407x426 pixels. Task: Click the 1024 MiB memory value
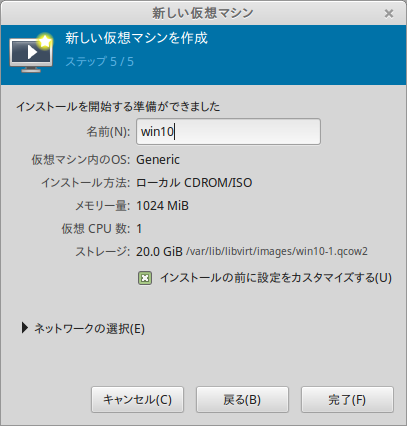pyautogui.click(x=162, y=206)
